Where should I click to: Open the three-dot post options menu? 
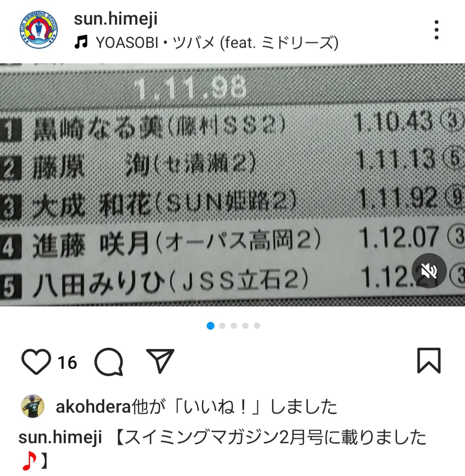tap(437, 30)
